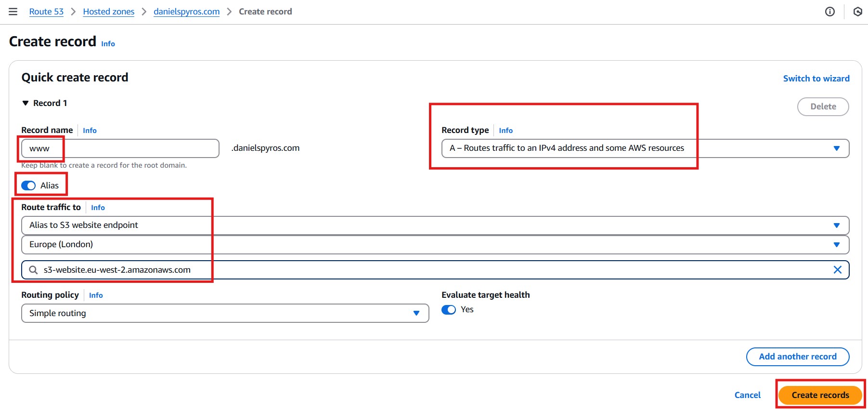Open the Record type dropdown
The height and width of the screenshot is (411, 868).
point(645,148)
